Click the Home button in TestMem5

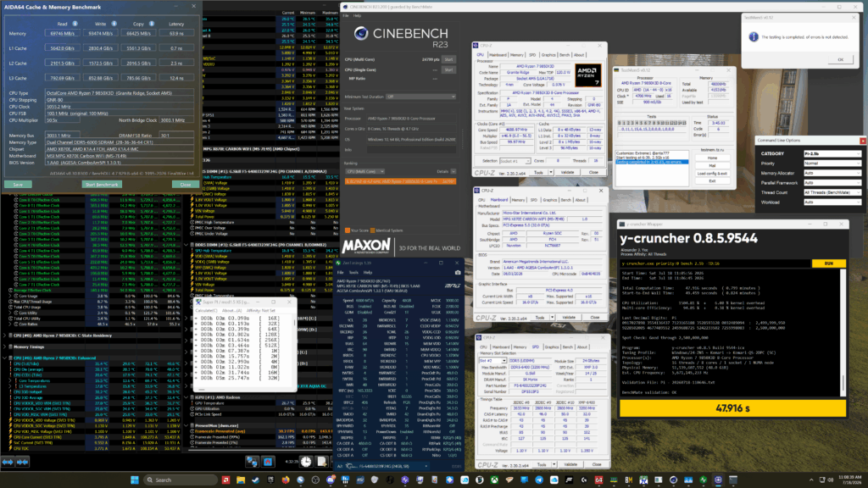[712, 158]
